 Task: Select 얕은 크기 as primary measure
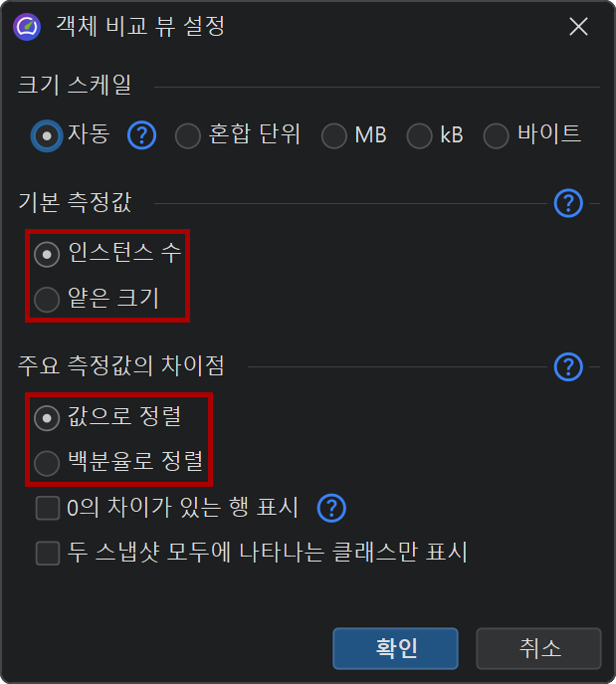47,298
